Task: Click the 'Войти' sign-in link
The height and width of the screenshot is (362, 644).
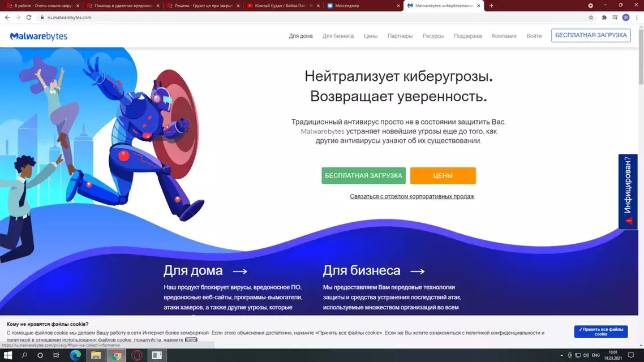Action: (x=534, y=36)
